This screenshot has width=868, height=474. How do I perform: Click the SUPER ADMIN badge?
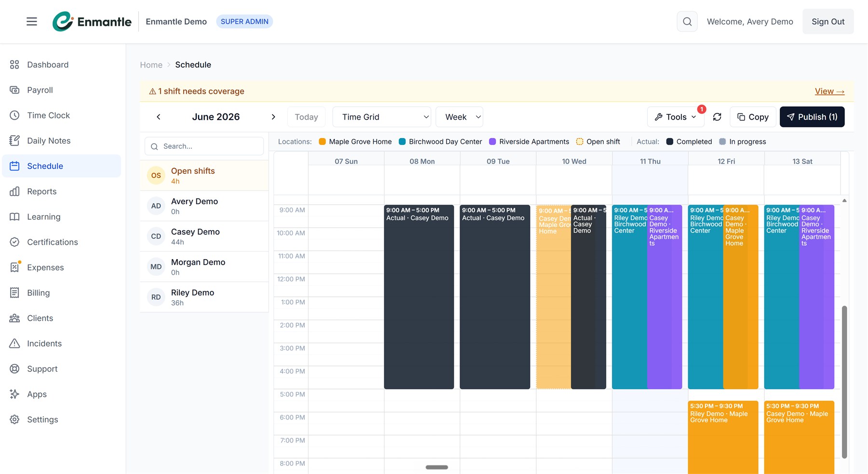pos(244,22)
